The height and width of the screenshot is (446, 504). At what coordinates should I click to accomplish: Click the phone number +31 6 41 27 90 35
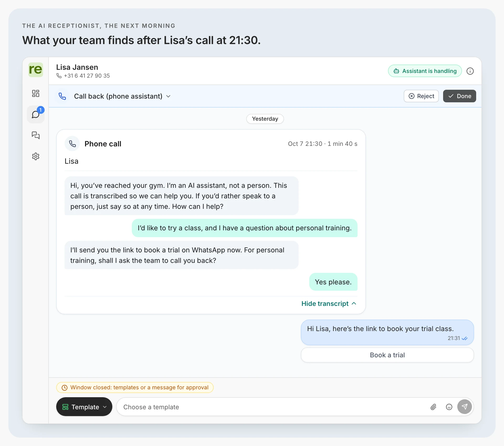click(x=87, y=76)
